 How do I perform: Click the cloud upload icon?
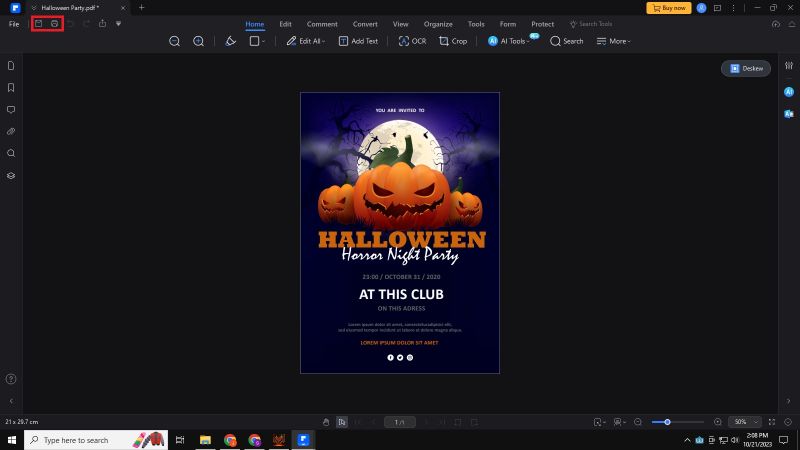pyautogui.click(x=776, y=24)
